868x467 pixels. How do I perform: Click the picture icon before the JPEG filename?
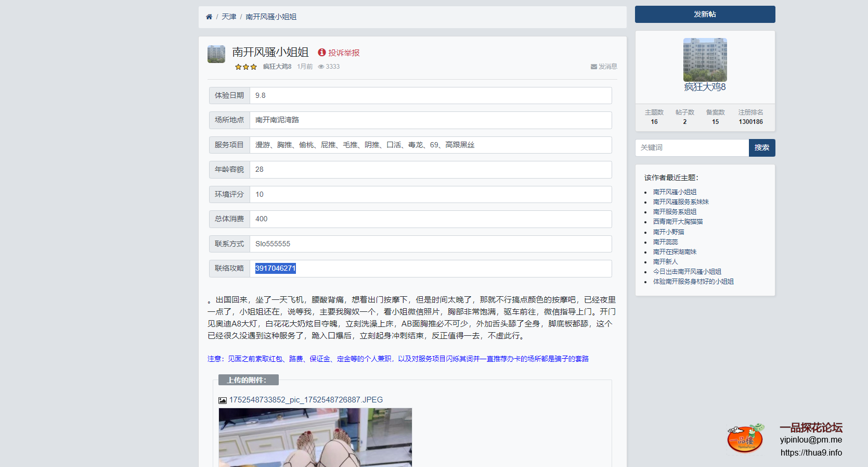223,400
